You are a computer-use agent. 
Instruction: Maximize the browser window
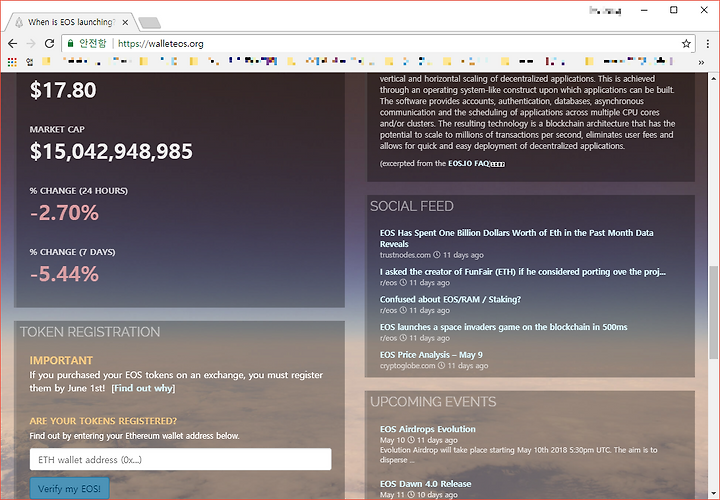[673, 10]
